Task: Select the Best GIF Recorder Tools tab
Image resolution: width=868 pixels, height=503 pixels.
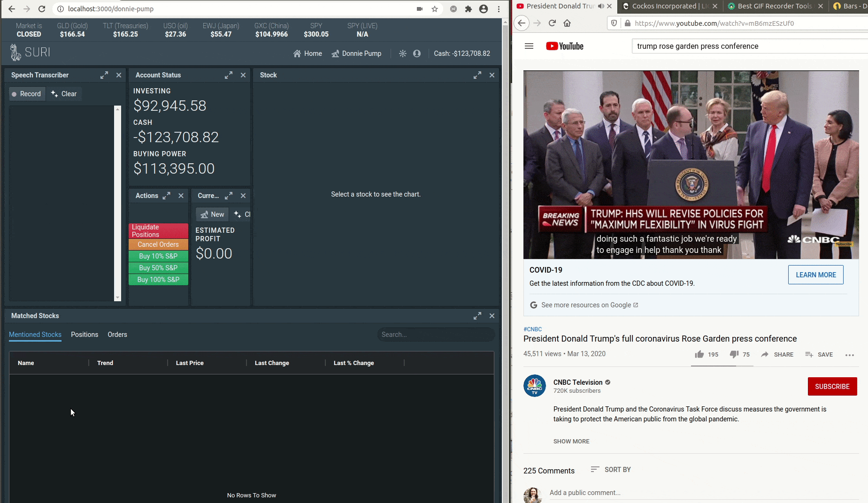Action: (776, 6)
